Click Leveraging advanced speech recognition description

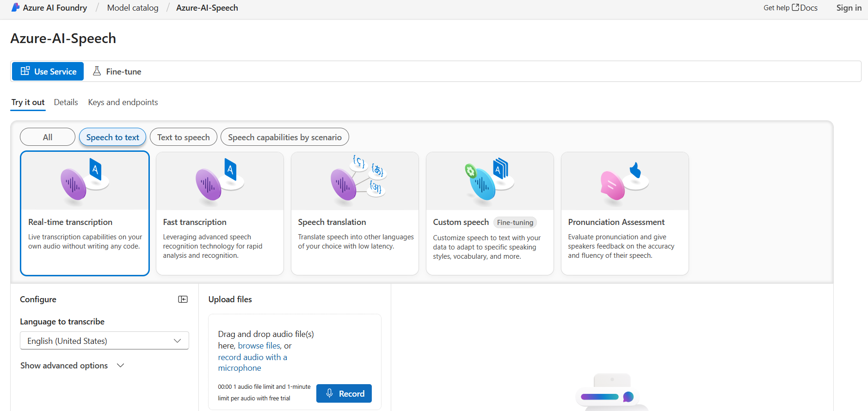coord(212,246)
